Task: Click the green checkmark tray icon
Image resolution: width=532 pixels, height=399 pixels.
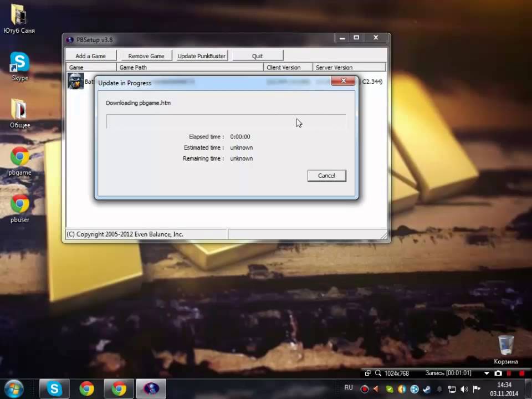Action: coord(390,389)
